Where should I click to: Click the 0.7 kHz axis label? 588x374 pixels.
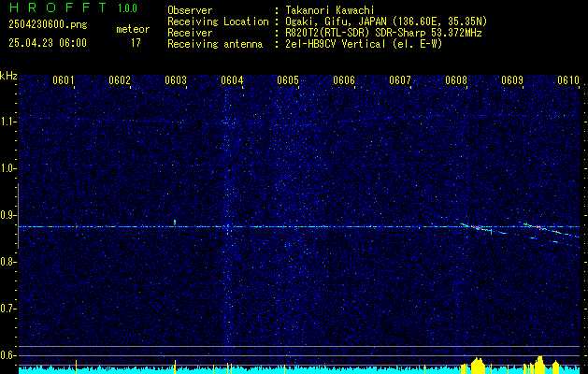pos(7,309)
